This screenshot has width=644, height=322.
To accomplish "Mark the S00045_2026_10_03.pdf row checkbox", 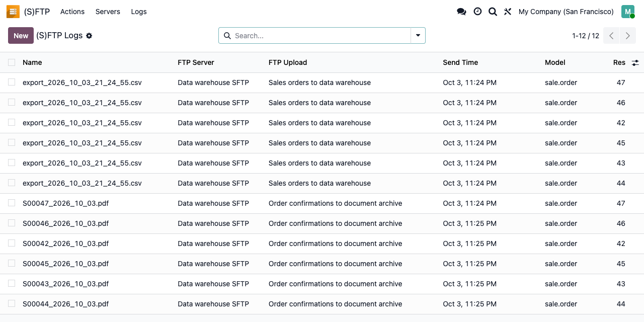I will (12, 263).
